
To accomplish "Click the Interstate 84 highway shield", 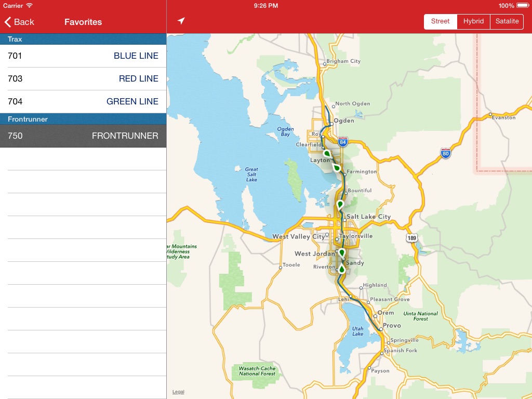I will click(342, 142).
